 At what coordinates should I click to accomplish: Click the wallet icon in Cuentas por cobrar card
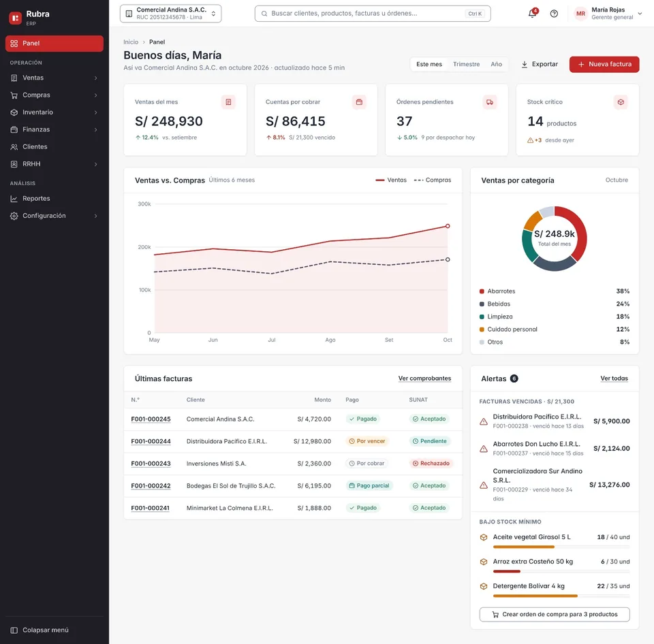click(x=359, y=101)
